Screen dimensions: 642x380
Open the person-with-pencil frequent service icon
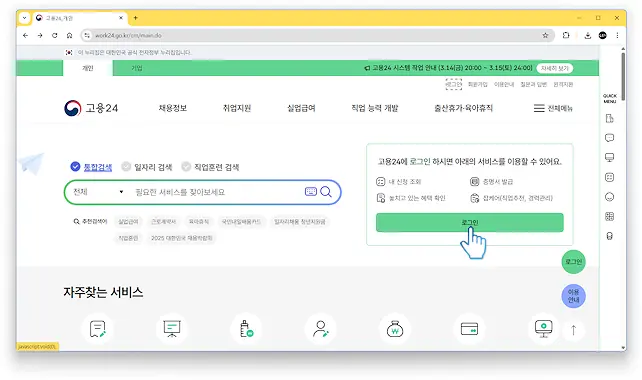tap(321, 329)
